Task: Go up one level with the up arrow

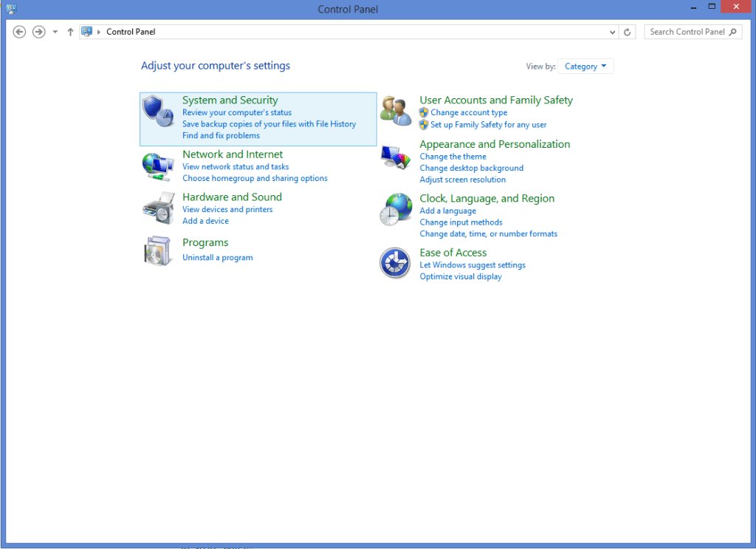Action: pyautogui.click(x=70, y=32)
